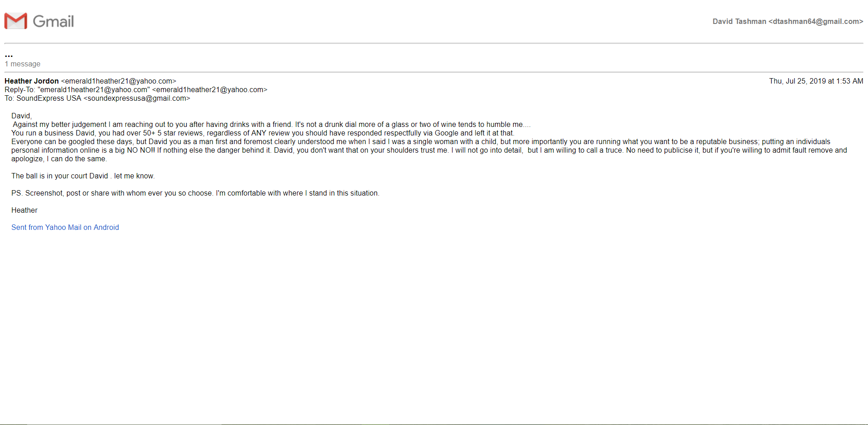This screenshot has width=868, height=425.
Task: Click the Heather Jordon sender name
Action: [32, 81]
